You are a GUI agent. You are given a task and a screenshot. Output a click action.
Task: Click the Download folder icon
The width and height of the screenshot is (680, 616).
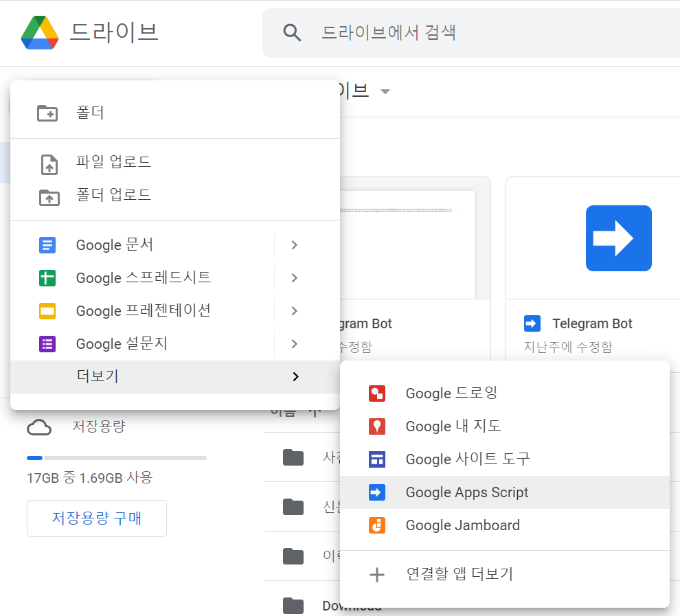pyautogui.click(x=293, y=606)
